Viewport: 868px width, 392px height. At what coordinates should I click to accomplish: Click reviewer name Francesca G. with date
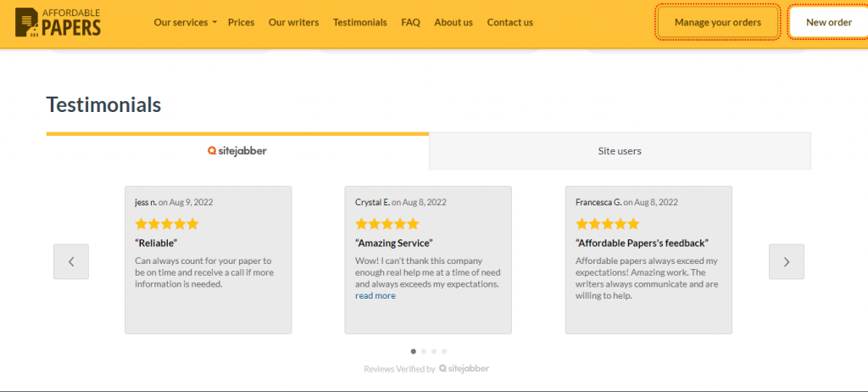(626, 203)
